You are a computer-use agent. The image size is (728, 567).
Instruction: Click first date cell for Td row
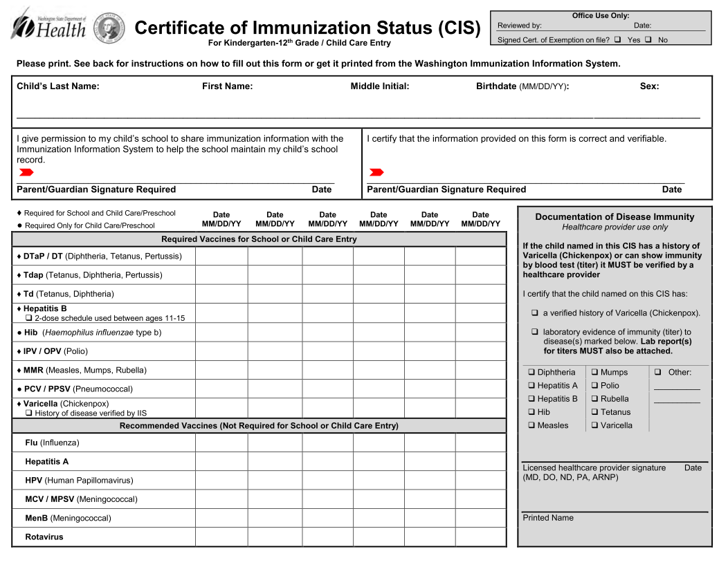coord(221,294)
